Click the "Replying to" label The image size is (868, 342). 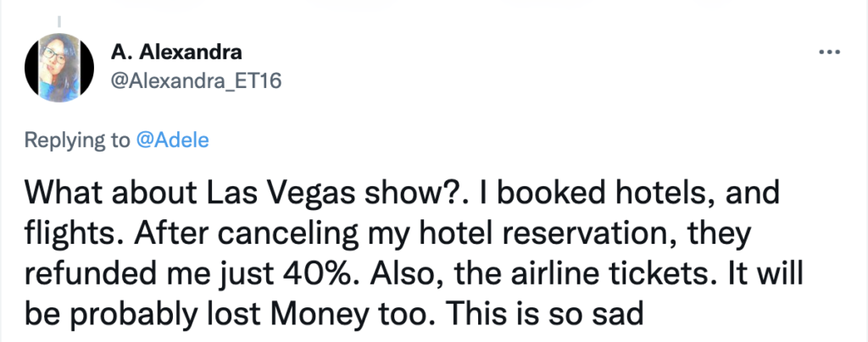[x=75, y=140]
